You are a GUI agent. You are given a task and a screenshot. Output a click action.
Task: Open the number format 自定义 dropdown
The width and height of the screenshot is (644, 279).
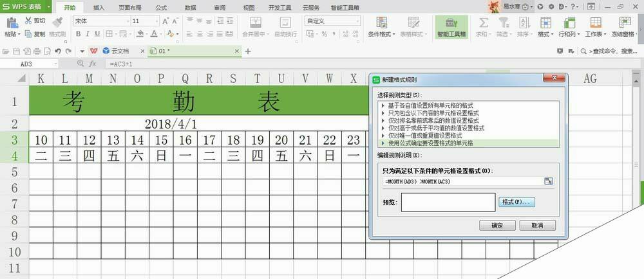[x=357, y=21]
